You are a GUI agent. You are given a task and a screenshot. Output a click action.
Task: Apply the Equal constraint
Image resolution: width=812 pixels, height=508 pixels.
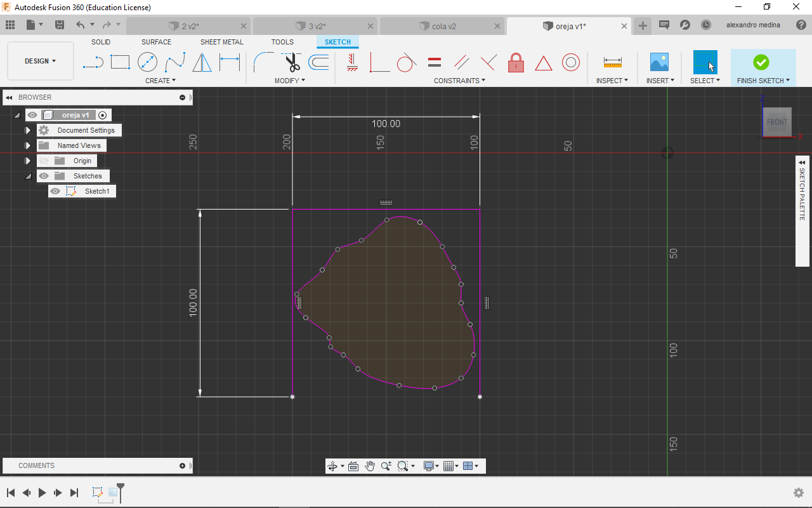tap(435, 62)
